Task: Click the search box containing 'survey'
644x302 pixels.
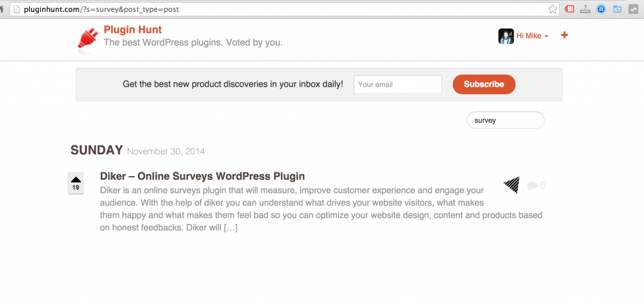Action: click(x=506, y=120)
